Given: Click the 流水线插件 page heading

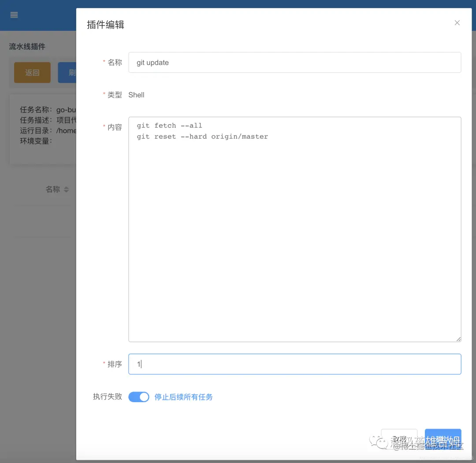Looking at the screenshot, I should point(27,46).
